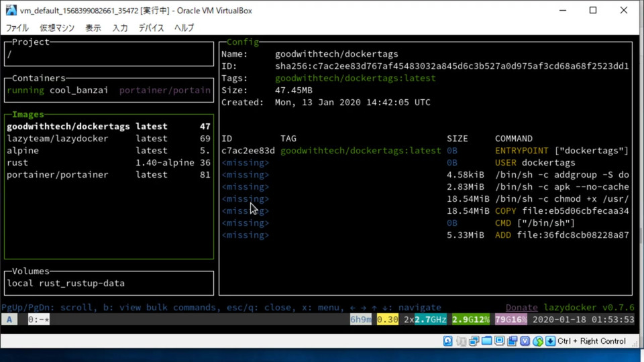Open the ファイル menu
Screen dimensions: 644x362
pos(17,28)
